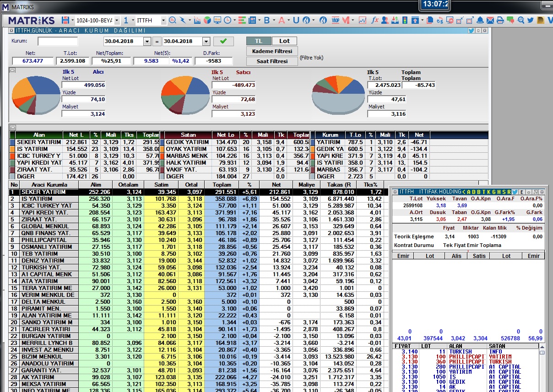The image size is (553, 392).
Task: Click the bell alarm toolbar icon
Action: click(480, 21)
